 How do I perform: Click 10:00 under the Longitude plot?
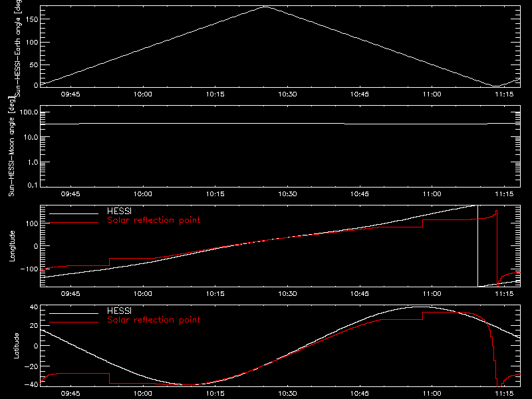click(x=143, y=293)
